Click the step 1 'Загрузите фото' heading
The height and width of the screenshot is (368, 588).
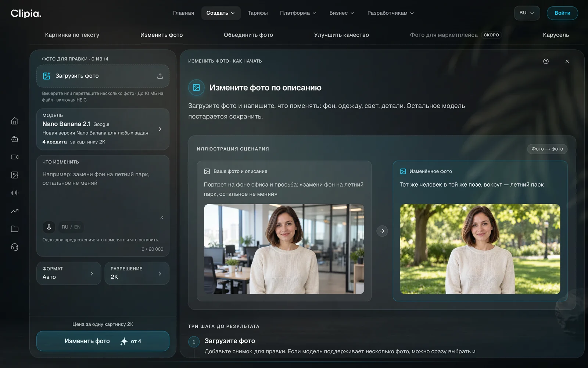[230, 341]
